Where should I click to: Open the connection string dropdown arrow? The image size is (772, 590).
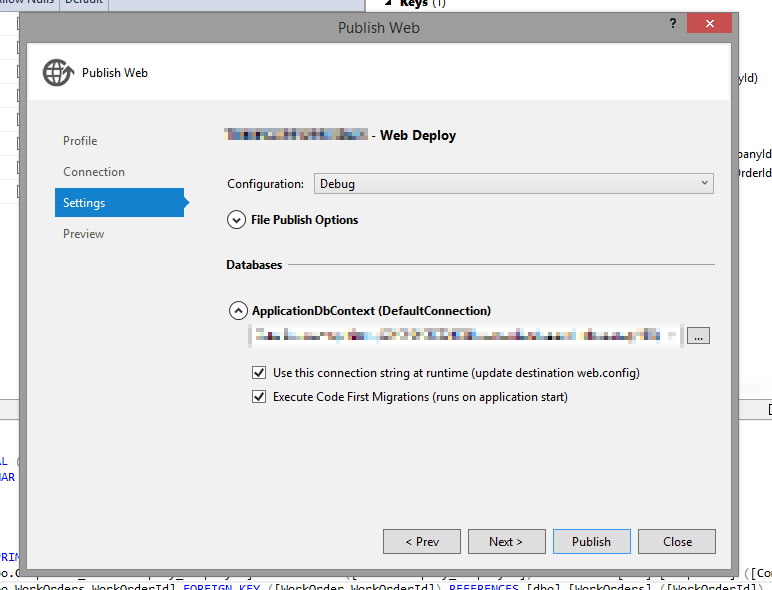pos(671,336)
